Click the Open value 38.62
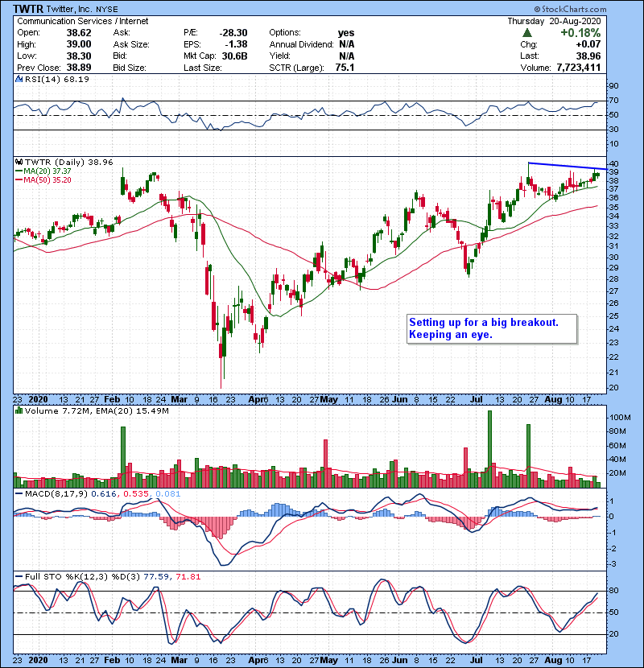Image resolution: width=644 pixels, height=668 pixels. (x=78, y=33)
